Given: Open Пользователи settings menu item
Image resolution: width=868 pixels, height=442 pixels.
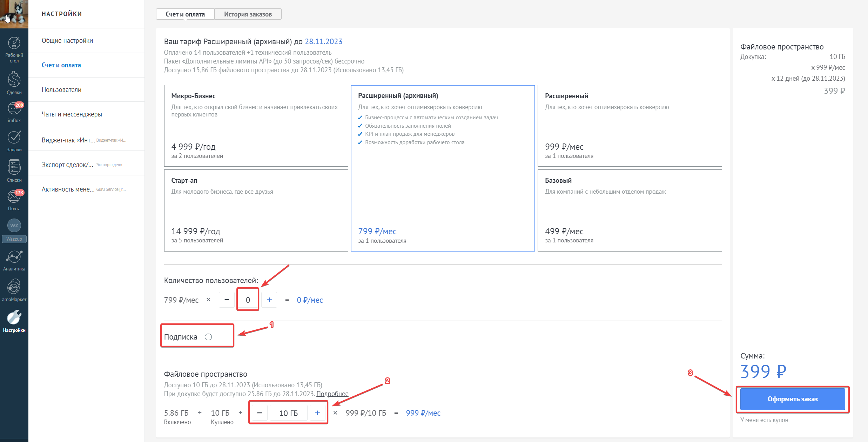Looking at the screenshot, I should [86, 90].
